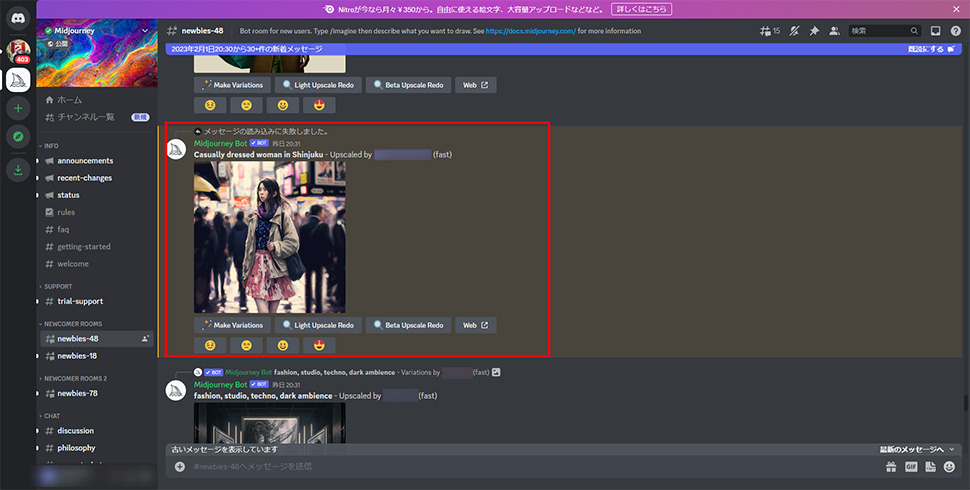
Task: Toggle the member list icon
Action: pyautogui.click(x=834, y=31)
